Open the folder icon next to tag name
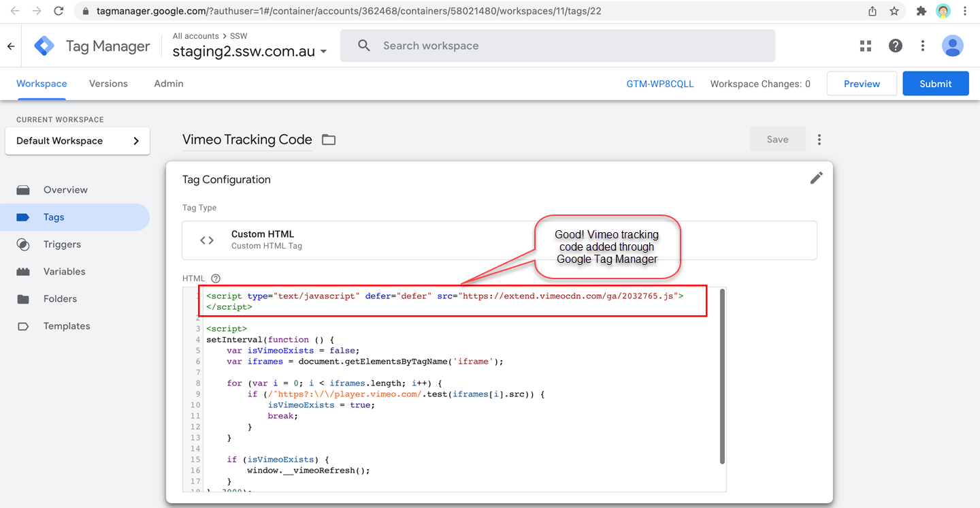The height and width of the screenshot is (508, 980). point(329,140)
